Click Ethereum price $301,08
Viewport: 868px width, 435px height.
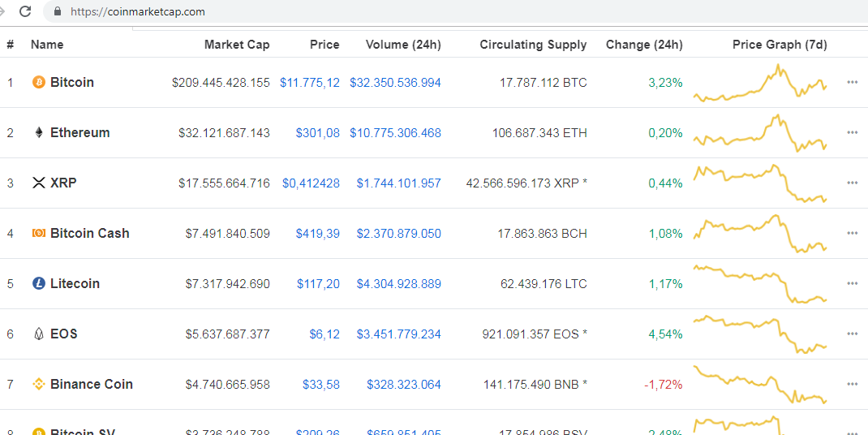pyautogui.click(x=318, y=133)
